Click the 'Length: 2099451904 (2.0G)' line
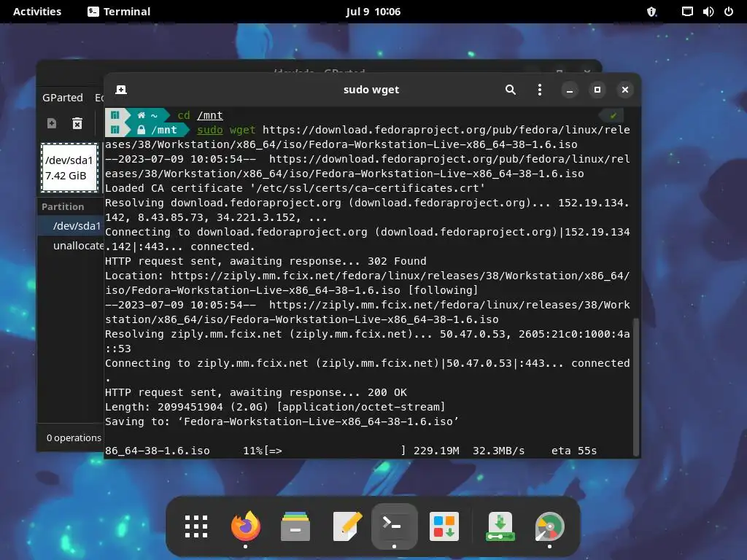 coord(275,407)
